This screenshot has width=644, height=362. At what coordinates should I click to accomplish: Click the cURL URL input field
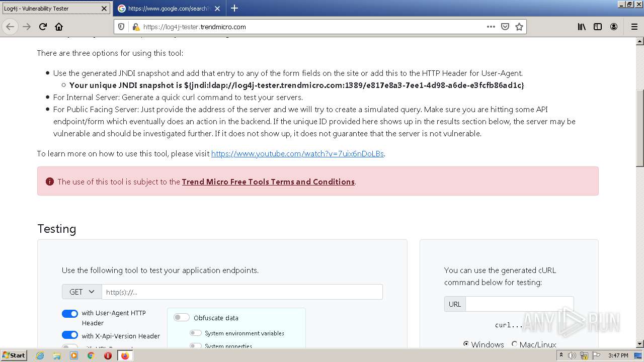(x=519, y=304)
